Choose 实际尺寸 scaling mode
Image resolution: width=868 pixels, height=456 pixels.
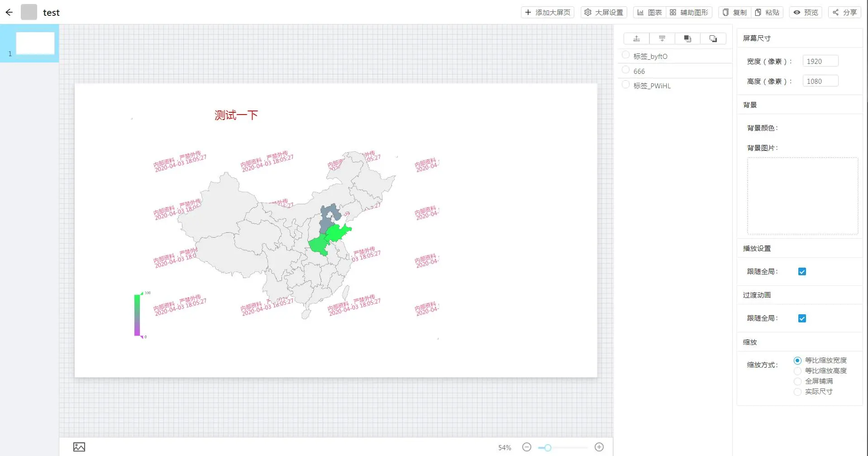[x=797, y=392]
